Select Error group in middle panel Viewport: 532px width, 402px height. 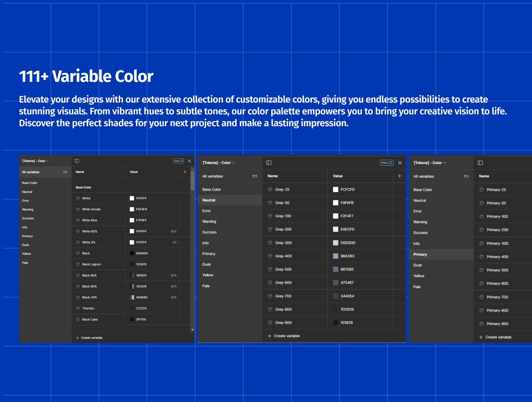click(x=206, y=211)
